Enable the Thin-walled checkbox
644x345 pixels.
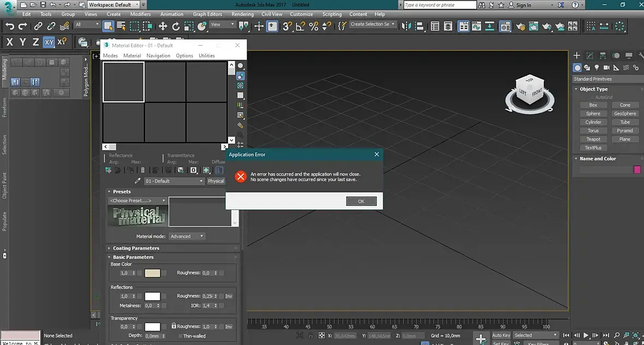pyautogui.click(x=180, y=336)
